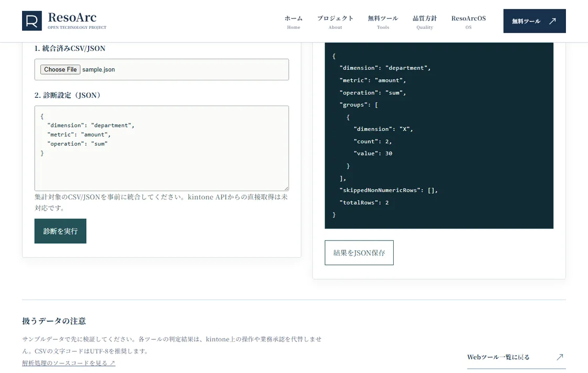
Task: Click the ResoArc brand title text
Action: tap(72, 17)
